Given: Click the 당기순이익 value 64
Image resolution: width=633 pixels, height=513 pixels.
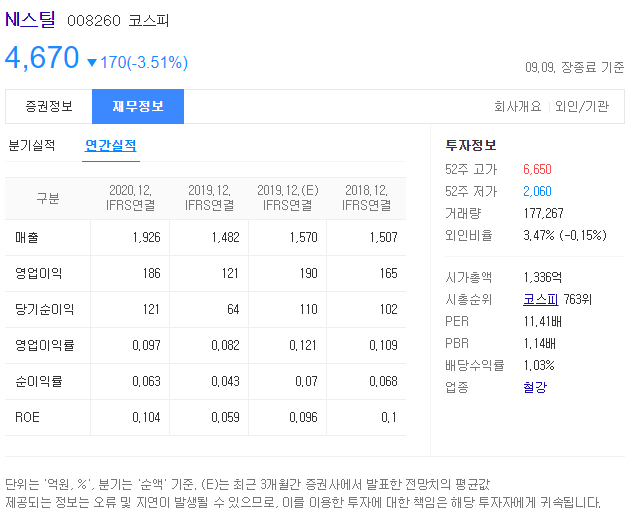Looking at the screenshot, I should pyautogui.click(x=233, y=309).
